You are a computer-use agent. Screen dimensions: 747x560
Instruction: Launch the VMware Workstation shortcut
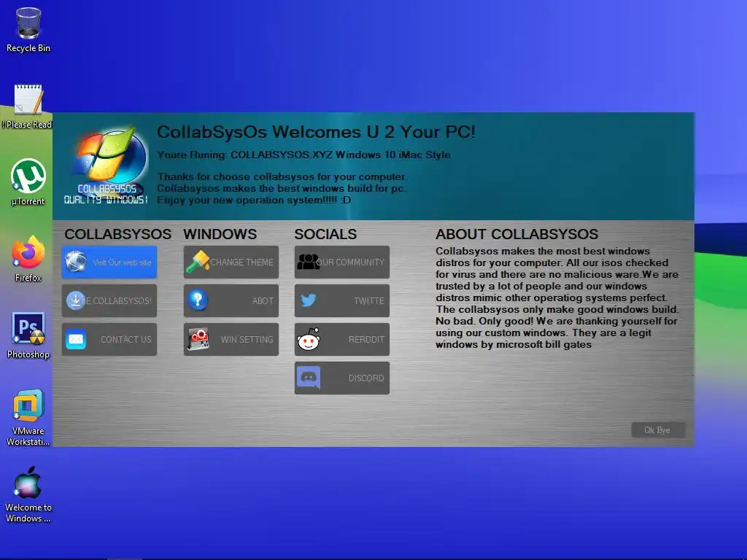[28, 418]
